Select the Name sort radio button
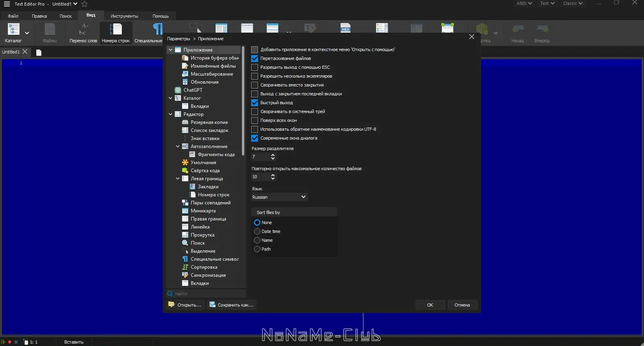The image size is (644, 346). (257, 240)
